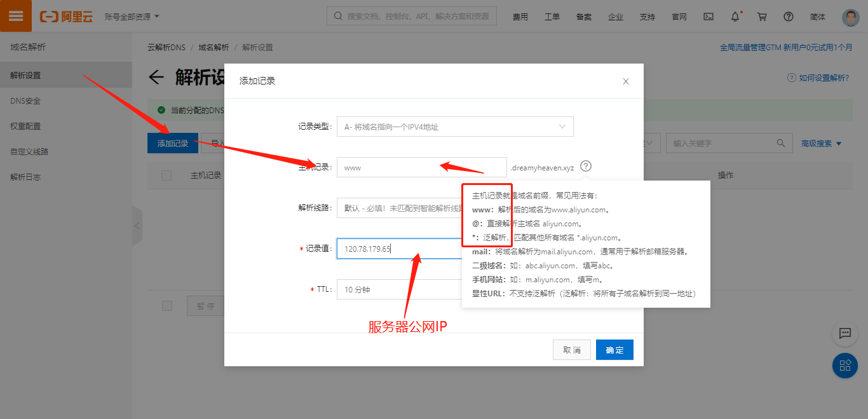The height and width of the screenshot is (419, 868).
Task: Click 域名解析 breadcrumb
Action: click(x=214, y=48)
